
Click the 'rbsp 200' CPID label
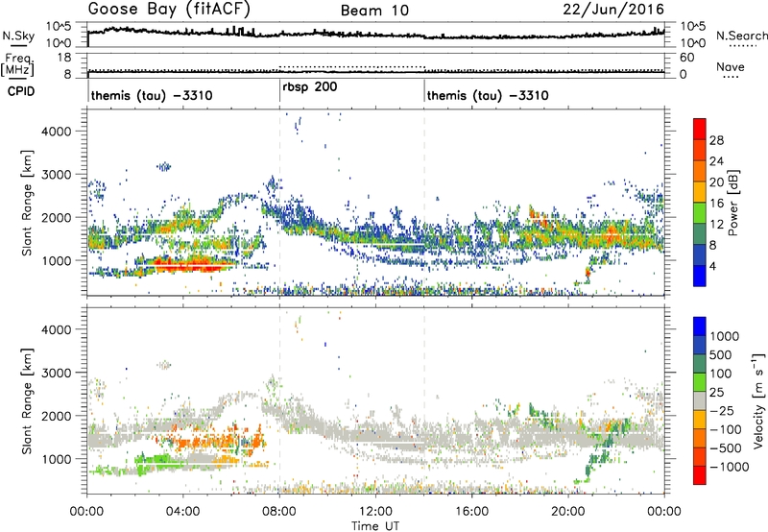pos(309,87)
